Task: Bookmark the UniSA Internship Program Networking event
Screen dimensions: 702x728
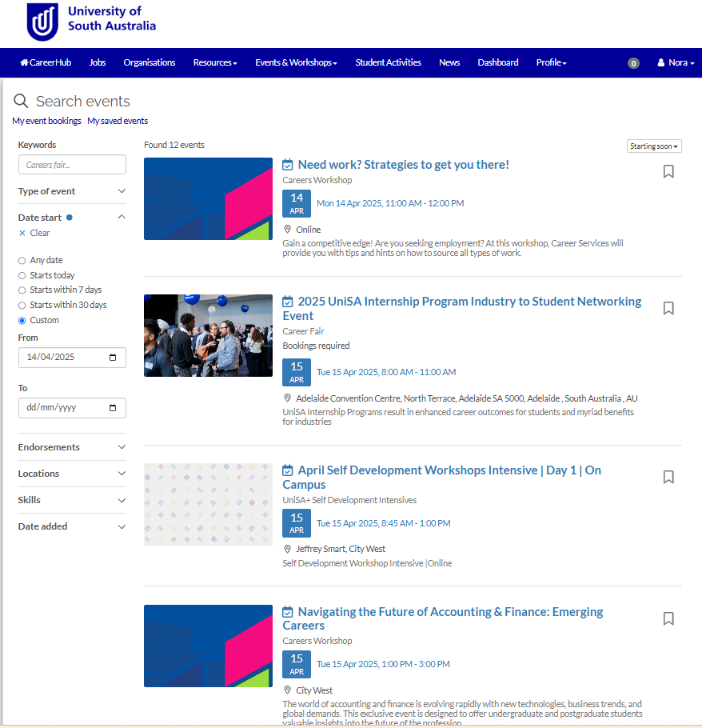Action: tap(668, 308)
